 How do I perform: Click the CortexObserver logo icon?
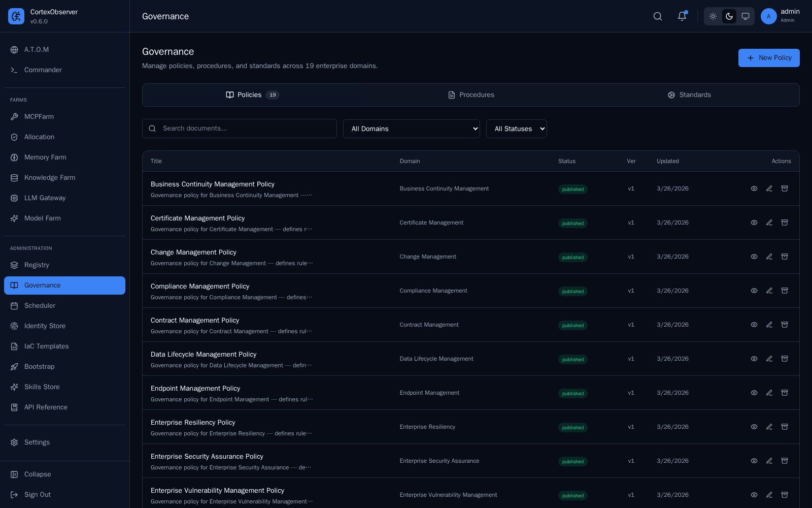click(x=16, y=16)
